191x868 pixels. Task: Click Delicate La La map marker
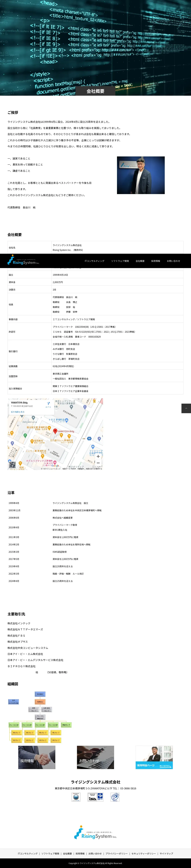(x=34, y=418)
